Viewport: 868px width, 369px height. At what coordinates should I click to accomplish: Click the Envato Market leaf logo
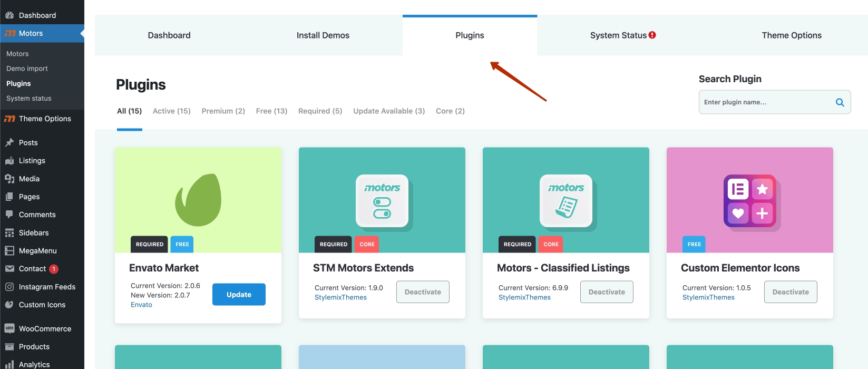point(198,200)
